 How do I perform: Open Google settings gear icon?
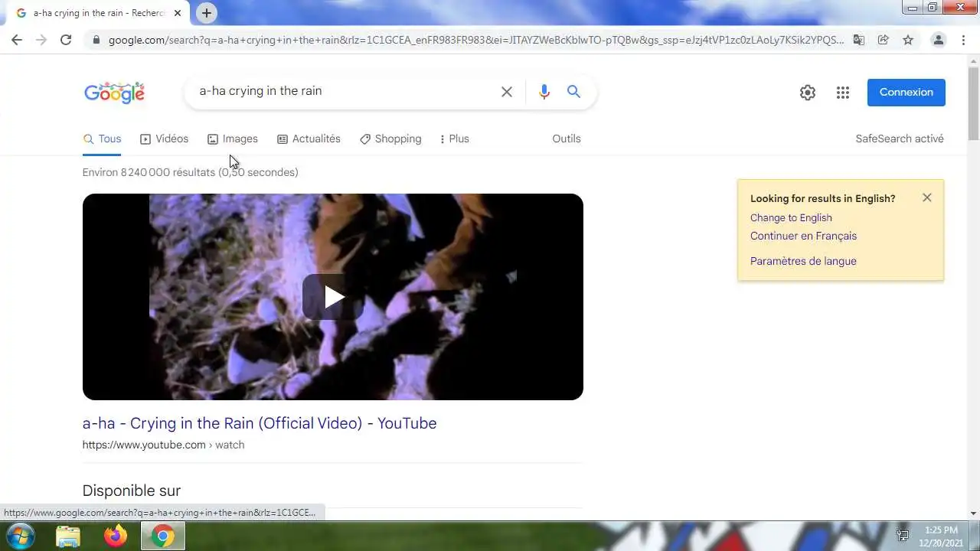pyautogui.click(x=808, y=93)
